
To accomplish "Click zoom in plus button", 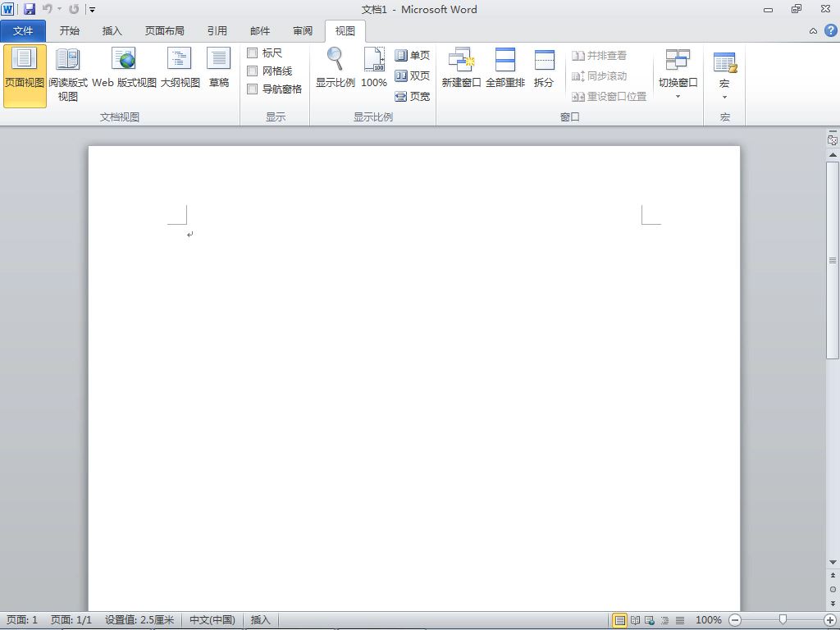I will pos(830,620).
